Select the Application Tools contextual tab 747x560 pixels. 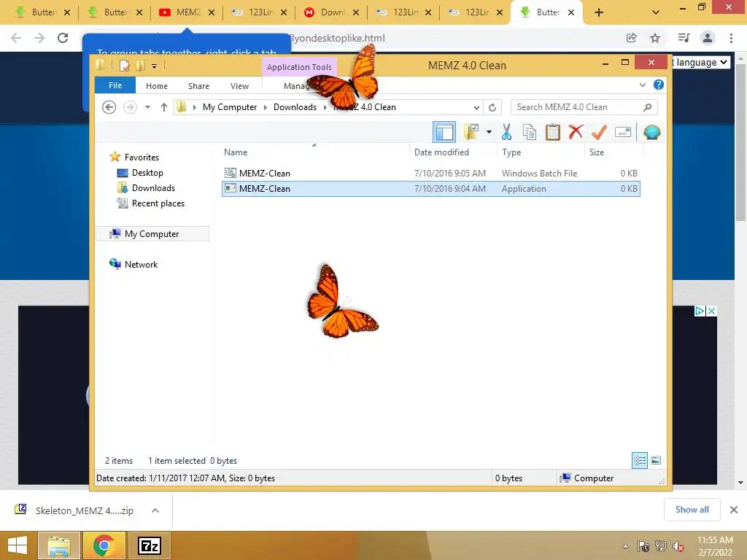299,67
